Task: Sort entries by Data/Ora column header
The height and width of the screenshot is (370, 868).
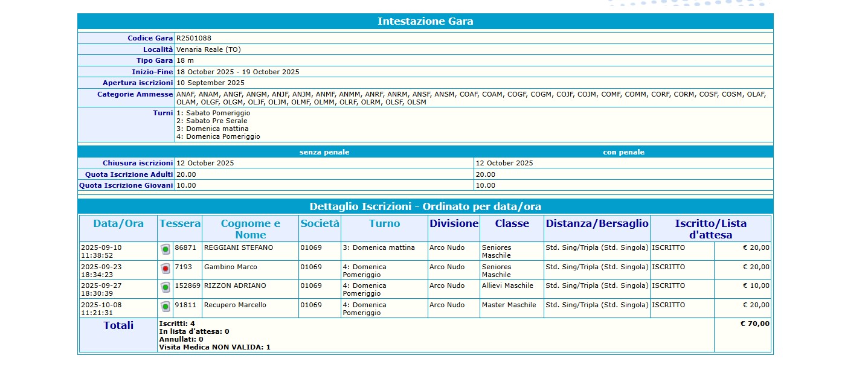Action: [118, 223]
